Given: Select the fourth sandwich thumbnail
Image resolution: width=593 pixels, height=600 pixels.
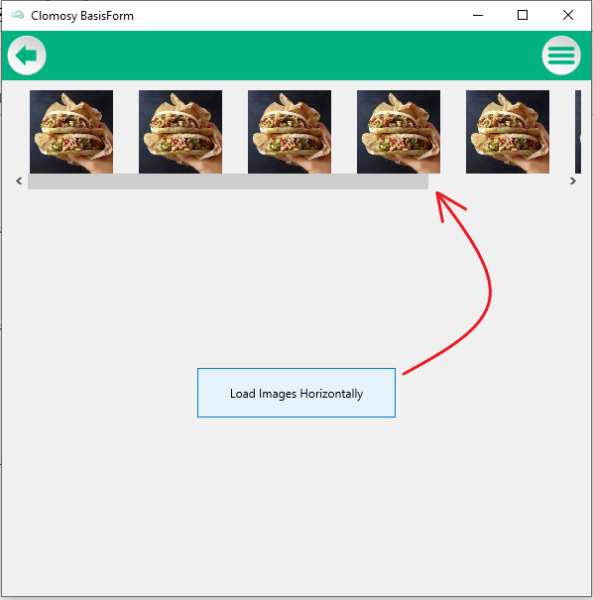Looking at the screenshot, I should coord(399,132).
